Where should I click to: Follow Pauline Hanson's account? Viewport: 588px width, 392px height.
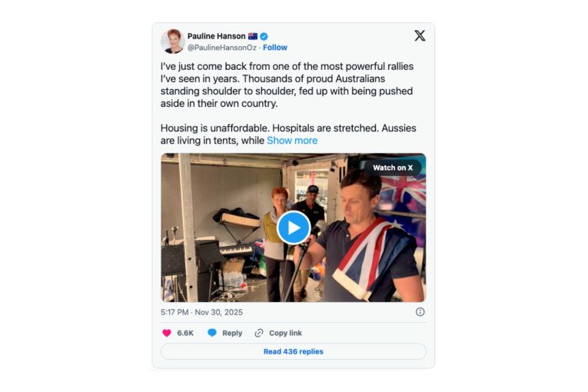click(275, 48)
